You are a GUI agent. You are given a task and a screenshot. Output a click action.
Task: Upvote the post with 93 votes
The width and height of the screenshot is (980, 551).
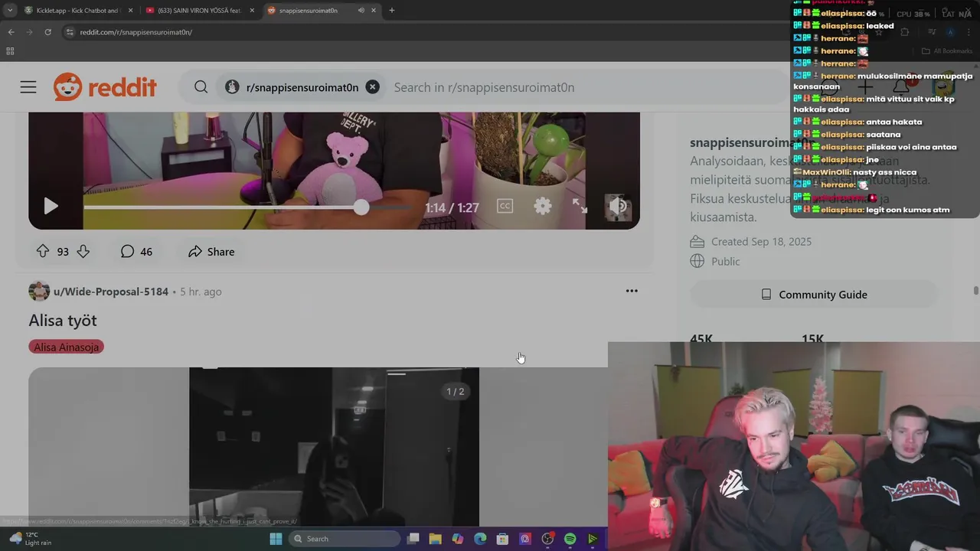(x=43, y=251)
